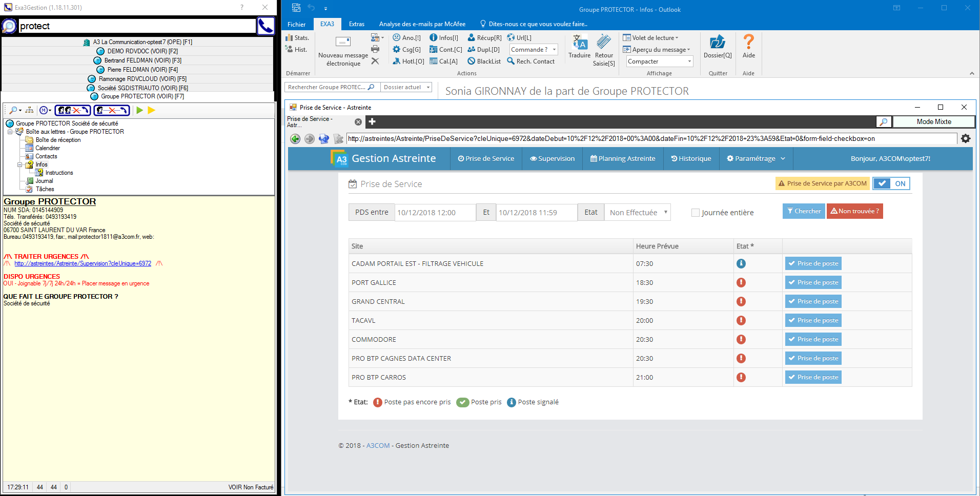Click the BlackList action
The image size is (980, 496).
[484, 61]
